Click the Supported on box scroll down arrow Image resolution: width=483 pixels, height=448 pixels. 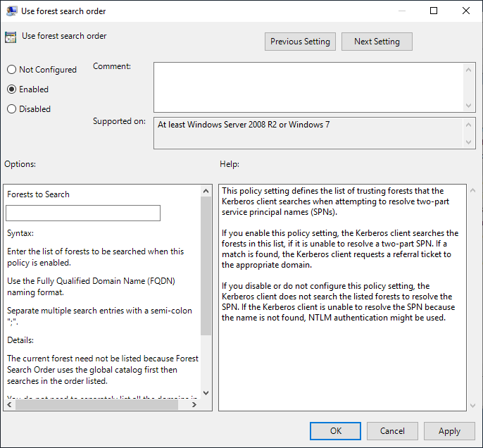click(470, 143)
